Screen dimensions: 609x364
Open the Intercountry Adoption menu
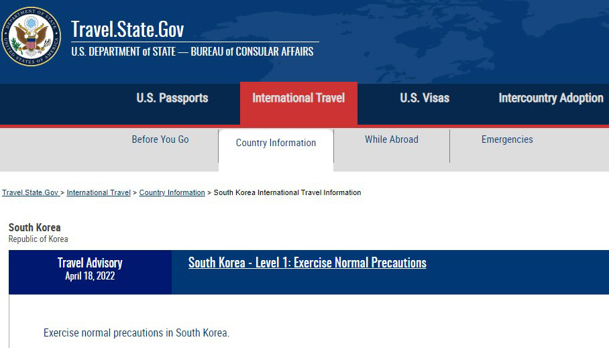[x=551, y=98]
